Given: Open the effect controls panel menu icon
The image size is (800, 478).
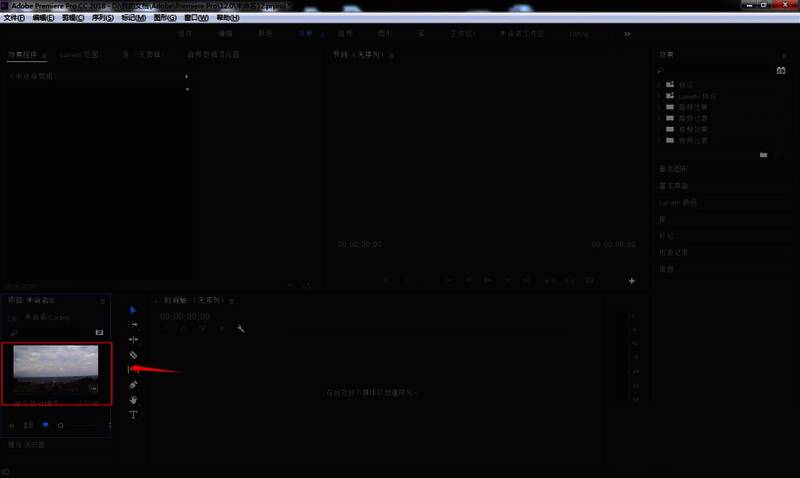Looking at the screenshot, I should 44,55.
